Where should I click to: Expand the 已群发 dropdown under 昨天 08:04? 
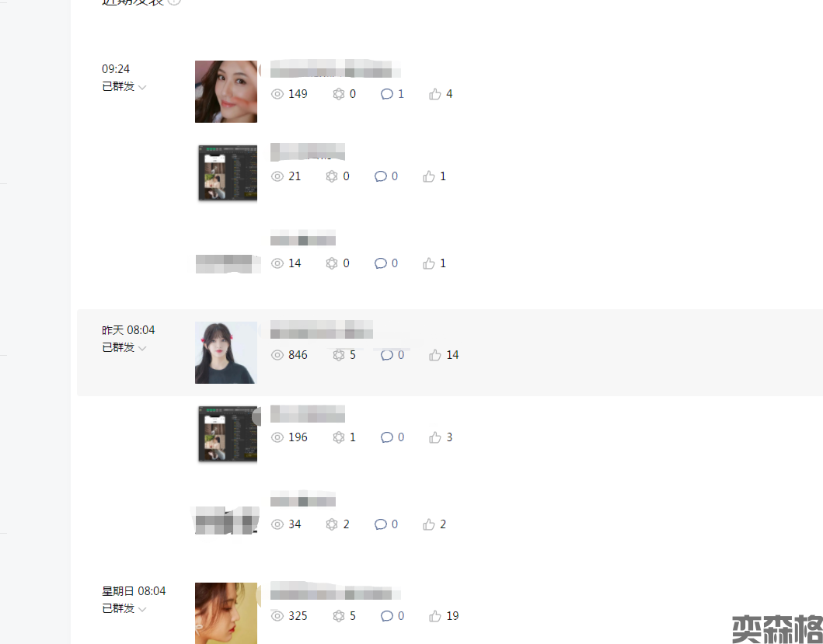tap(124, 347)
